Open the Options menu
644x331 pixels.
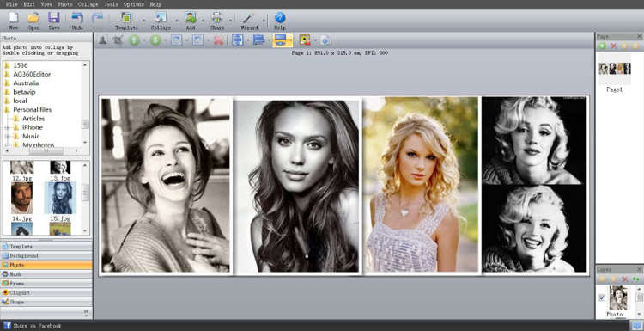(x=134, y=4)
